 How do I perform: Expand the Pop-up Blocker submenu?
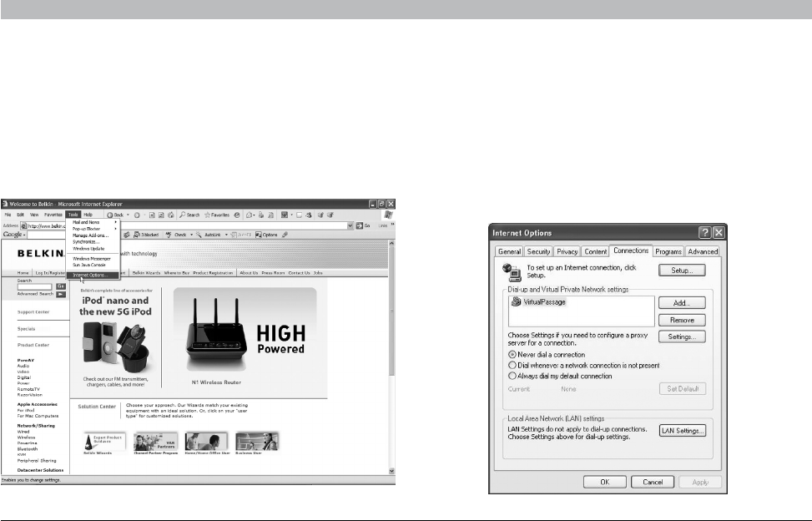coord(93,229)
